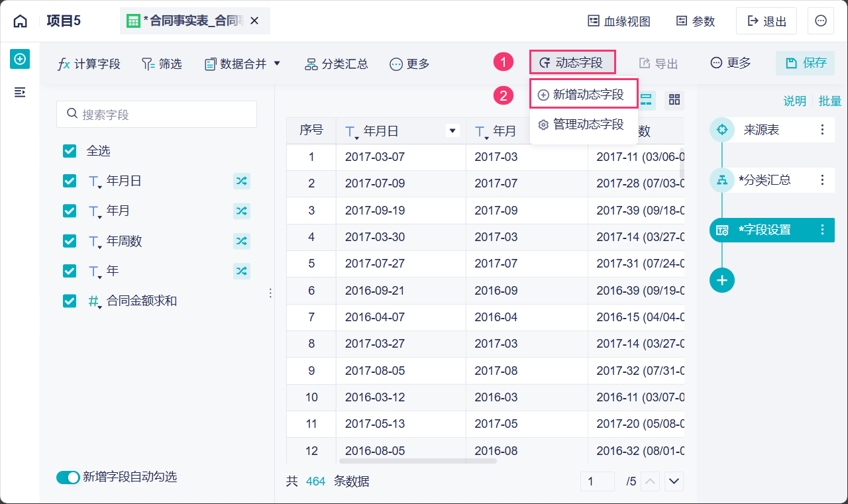Screen dimensions: 848x504
Task: Uncheck the 年月 field checkbox
Action: (x=70, y=211)
